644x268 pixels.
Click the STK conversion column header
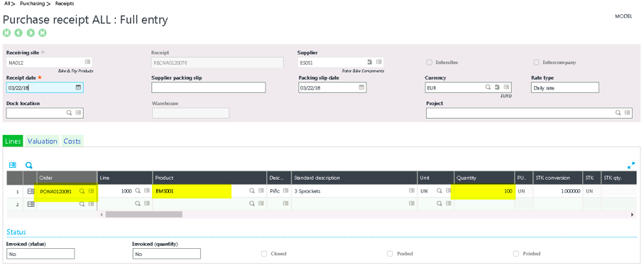[557, 178]
